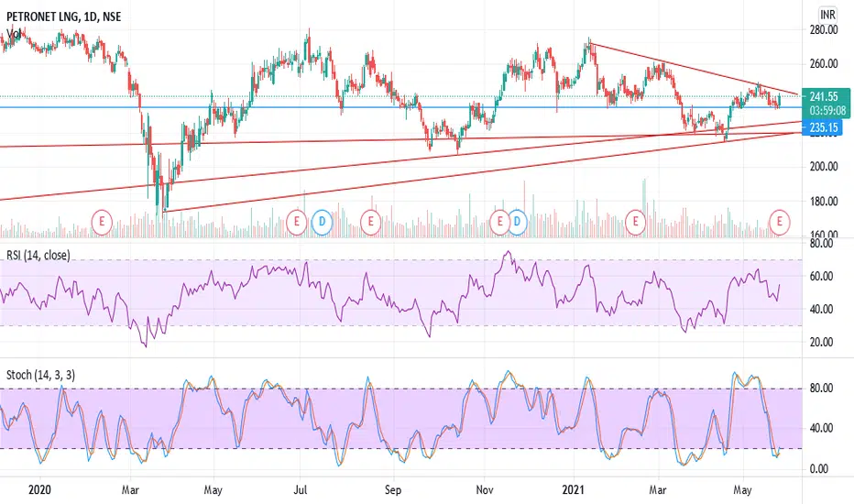Click the Nov label on time axis
Screen dimensions: 854x504
coord(485,490)
